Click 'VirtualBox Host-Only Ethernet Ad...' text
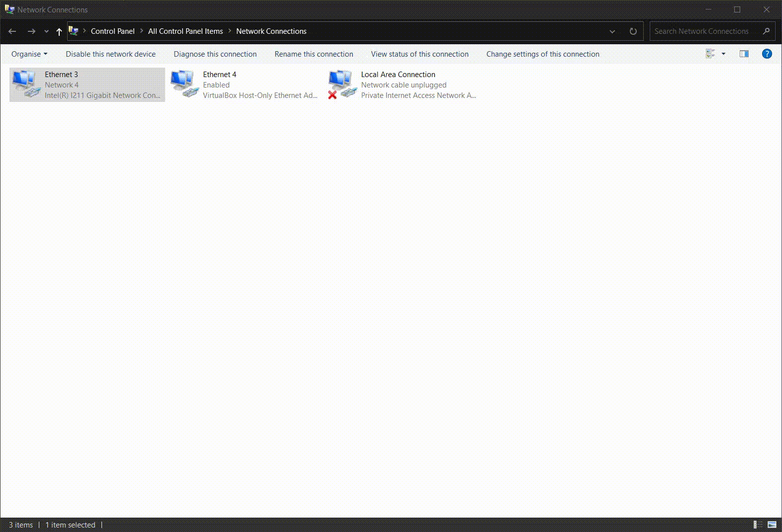 pyautogui.click(x=260, y=95)
